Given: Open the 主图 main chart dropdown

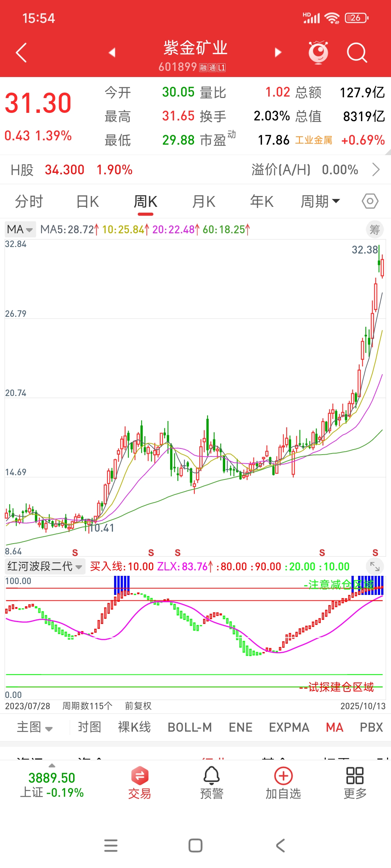Looking at the screenshot, I should coord(35,727).
